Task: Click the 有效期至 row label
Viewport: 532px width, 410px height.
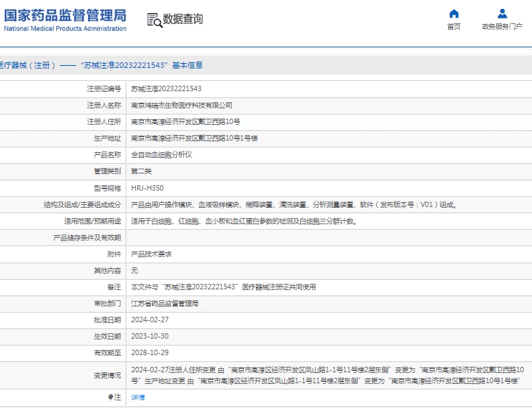Action: tap(107, 352)
